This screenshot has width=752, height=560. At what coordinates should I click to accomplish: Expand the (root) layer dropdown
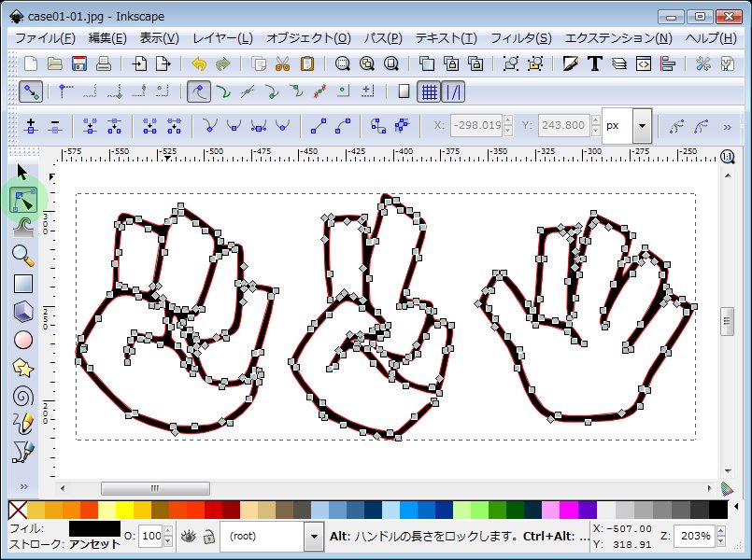coord(313,536)
